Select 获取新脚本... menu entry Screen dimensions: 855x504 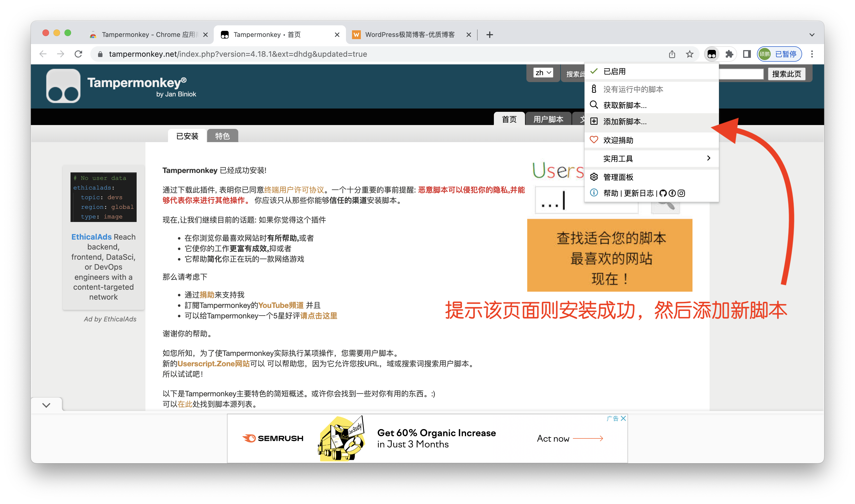(x=651, y=105)
